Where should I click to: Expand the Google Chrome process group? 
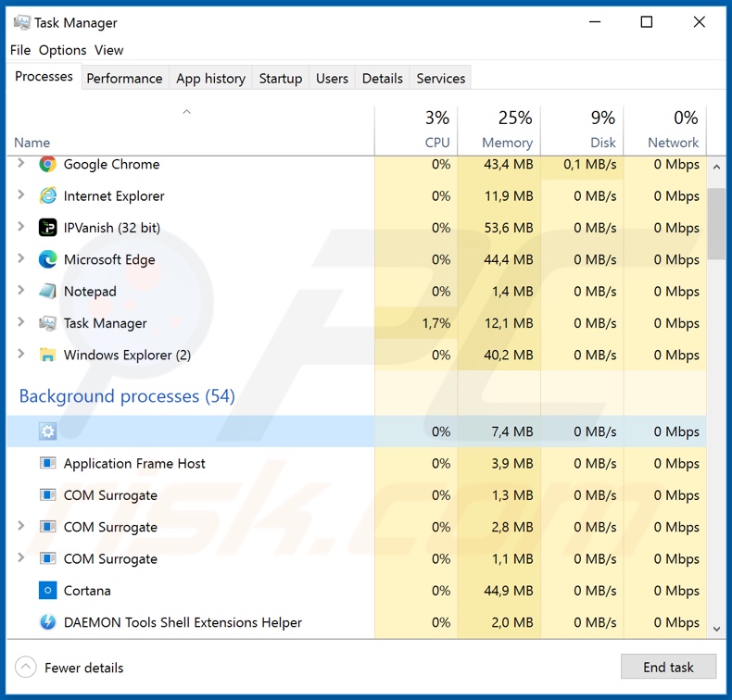click(20, 163)
